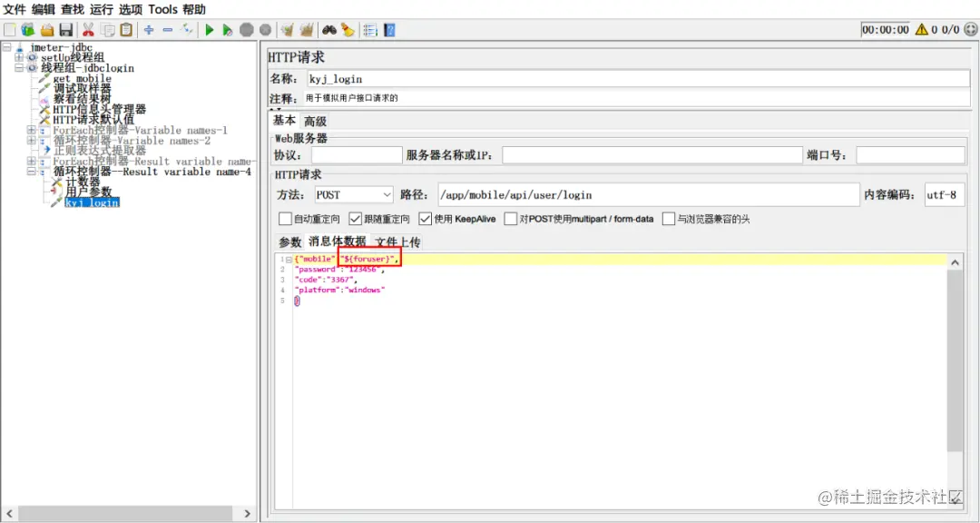Image resolution: width=980 pixels, height=523 pixels.
Task: Reset search with broom icon
Action: coord(348,29)
